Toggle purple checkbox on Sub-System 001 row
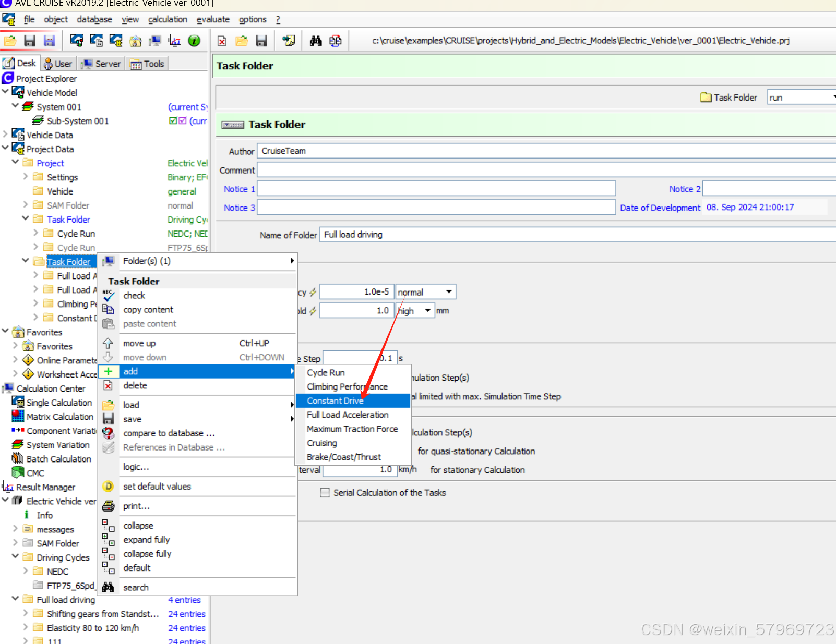 pyautogui.click(x=182, y=120)
